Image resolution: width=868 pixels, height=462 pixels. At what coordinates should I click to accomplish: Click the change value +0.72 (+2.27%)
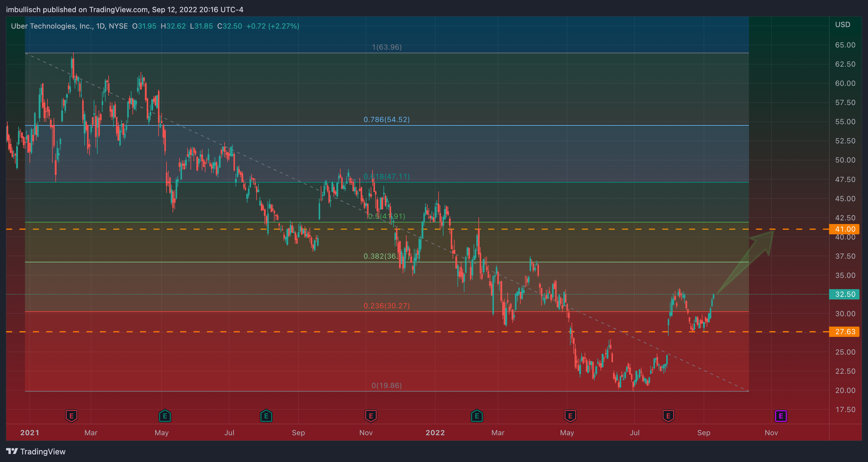(x=273, y=26)
